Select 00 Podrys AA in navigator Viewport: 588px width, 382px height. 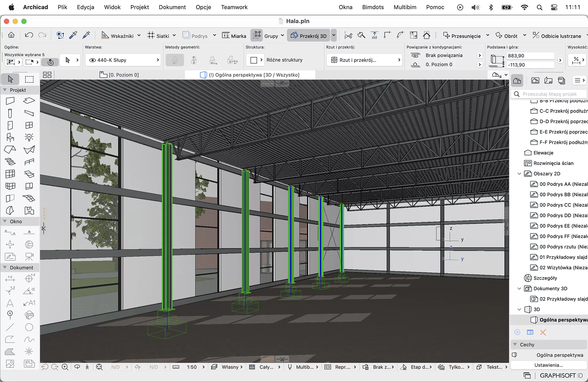tap(559, 184)
